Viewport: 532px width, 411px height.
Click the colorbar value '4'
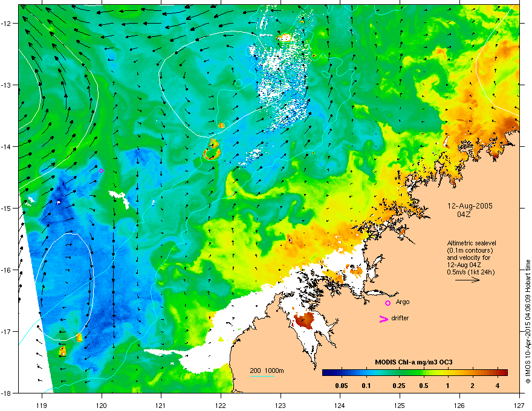[498, 386]
